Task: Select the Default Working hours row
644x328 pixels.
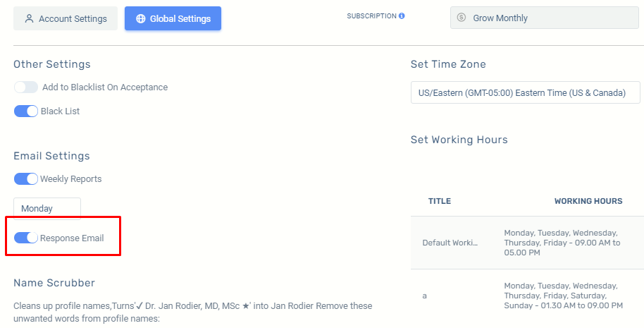Action: pos(527,243)
